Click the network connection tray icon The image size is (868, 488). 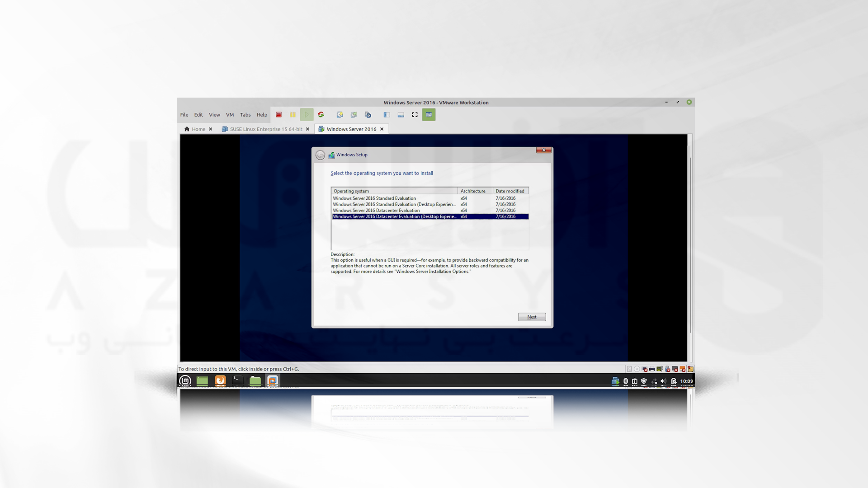[x=654, y=381]
